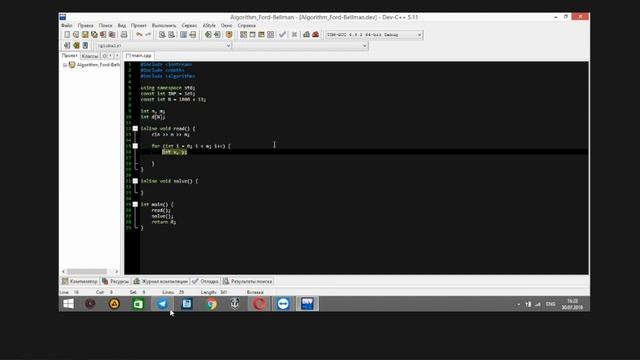Screen dimensions: 640x360
Task: Open the Результаты поиска bottom tab
Action: 248,281
